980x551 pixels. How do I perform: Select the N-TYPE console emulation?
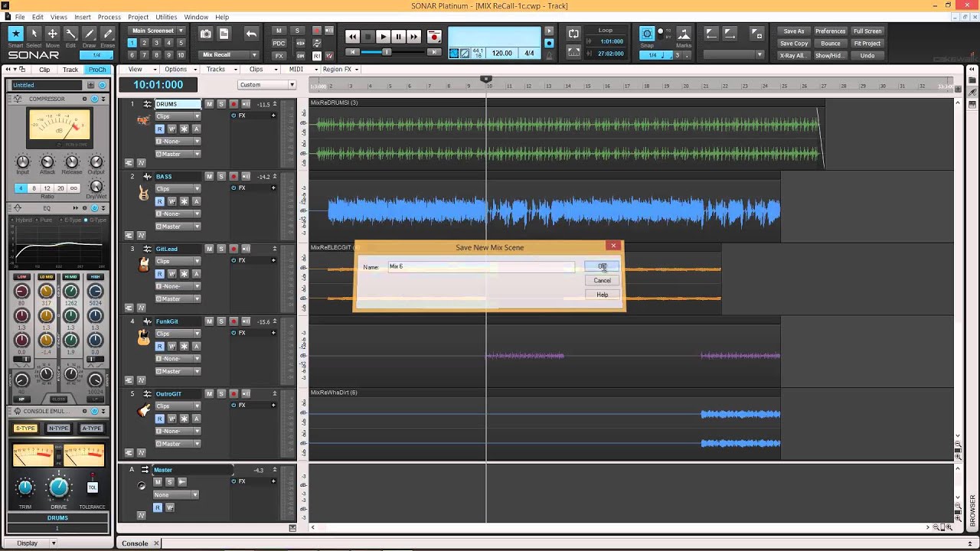[58, 428]
